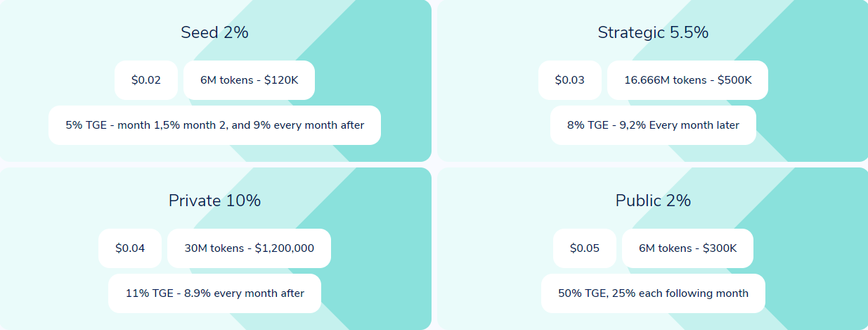Select the 11% TGE private vesting pill

pyautogui.click(x=214, y=293)
